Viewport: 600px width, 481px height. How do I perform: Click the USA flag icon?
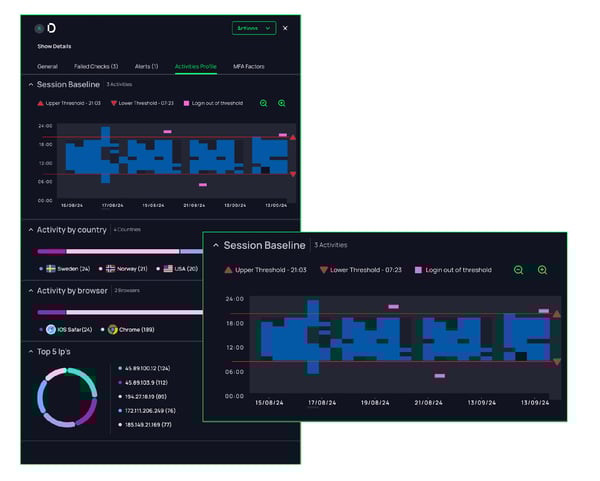168,269
